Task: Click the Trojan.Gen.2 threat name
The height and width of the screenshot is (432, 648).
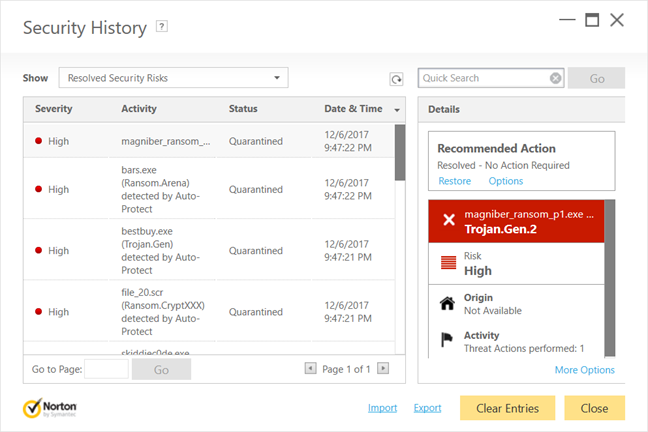Action: (500, 229)
